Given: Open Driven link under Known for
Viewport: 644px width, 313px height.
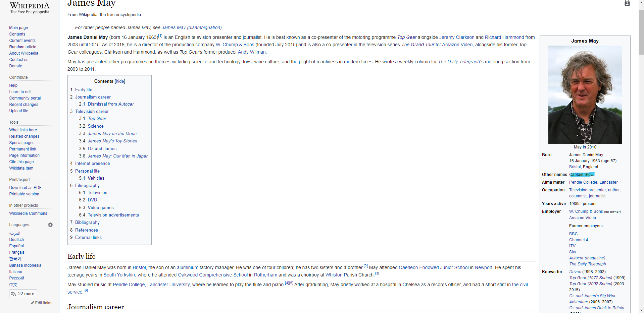Looking at the screenshot, I should [x=575, y=272].
